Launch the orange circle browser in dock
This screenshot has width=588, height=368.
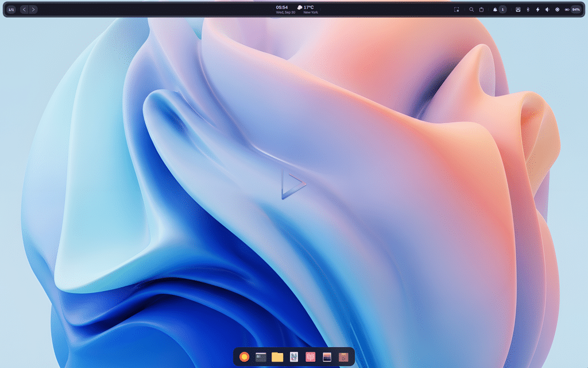point(244,356)
